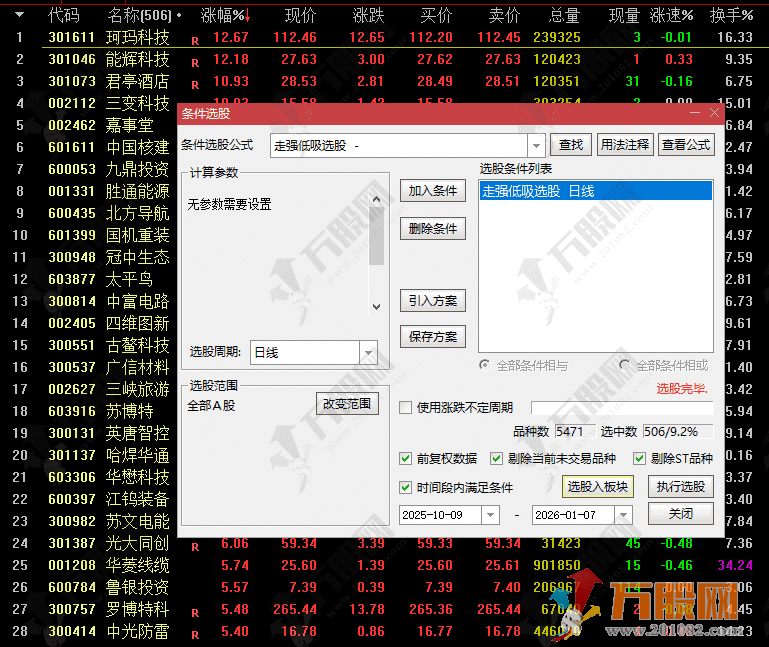This screenshot has height=647, width=769.
Task: Select stock 600784 鲁银投资
Action: coord(109,587)
